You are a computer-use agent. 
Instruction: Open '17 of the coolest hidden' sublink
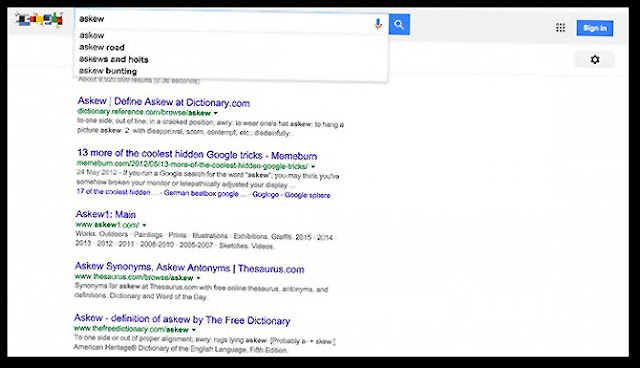113,192
